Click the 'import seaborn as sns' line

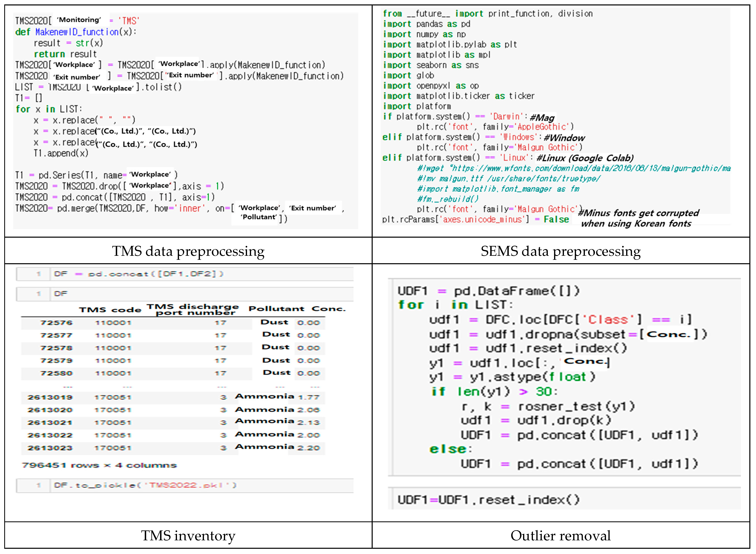click(x=431, y=65)
